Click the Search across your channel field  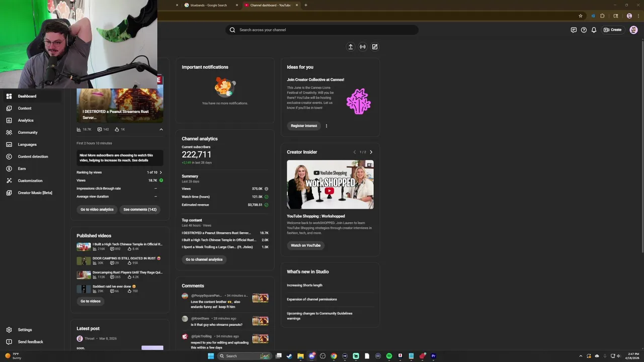click(x=322, y=30)
